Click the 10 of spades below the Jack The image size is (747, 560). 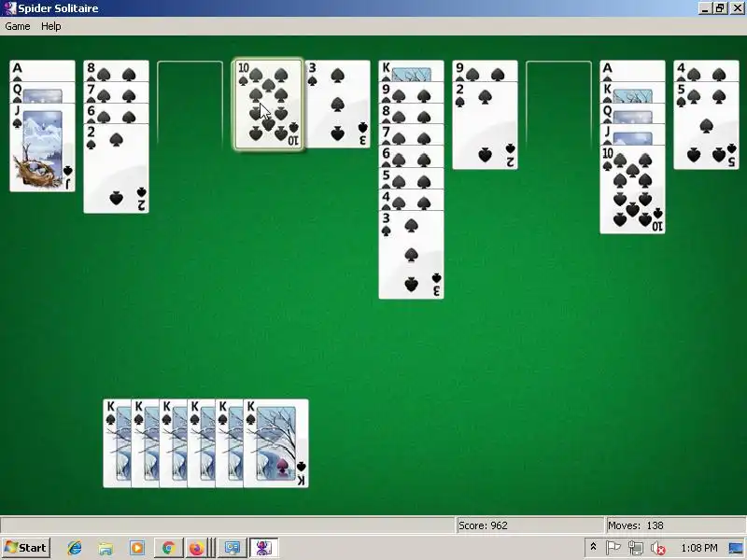pyautogui.click(x=633, y=189)
